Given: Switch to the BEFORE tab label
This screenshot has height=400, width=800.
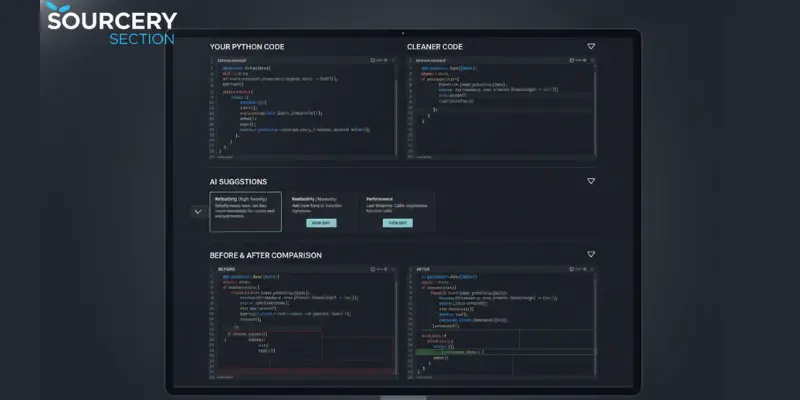Looking at the screenshot, I should pos(227,269).
